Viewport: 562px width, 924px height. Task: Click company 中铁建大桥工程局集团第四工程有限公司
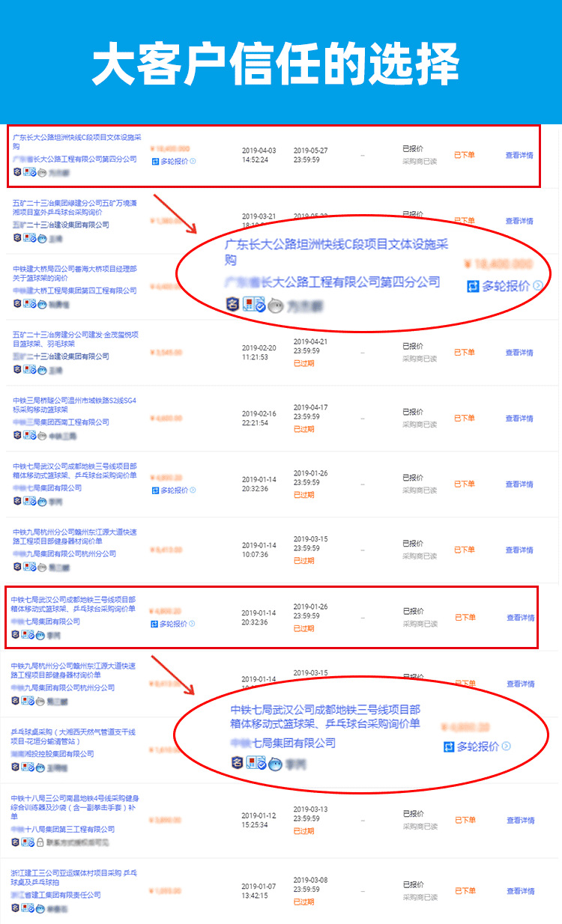(x=75, y=291)
